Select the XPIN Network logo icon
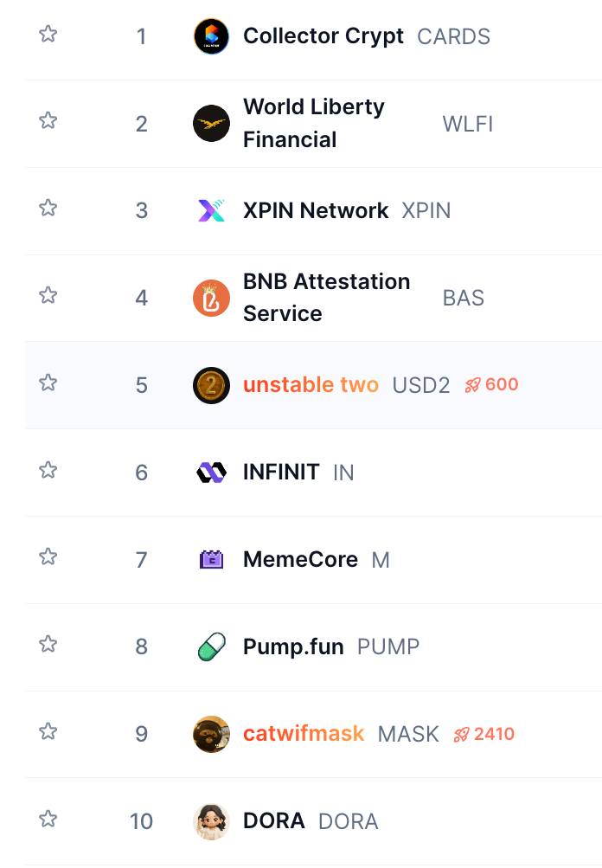Image resolution: width=602 pixels, height=868 pixels. (x=211, y=210)
